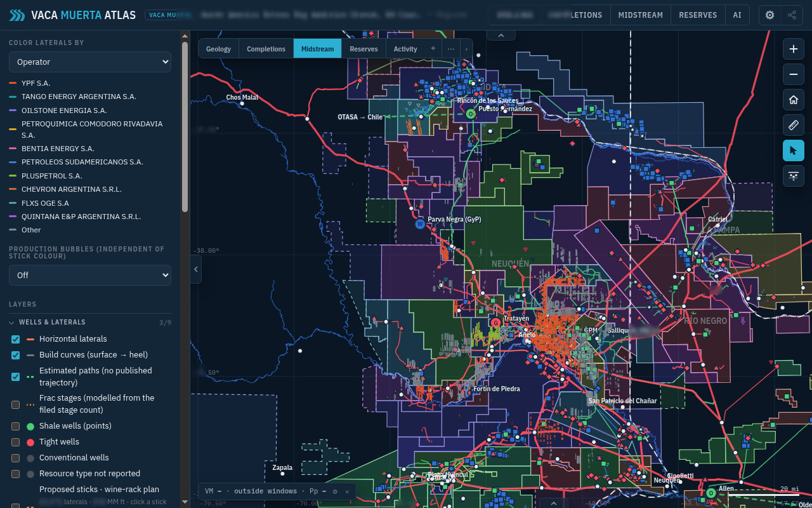
Task: Click OILSTONE ENERGIA S.A. legend entry
Action: (x=64, y=110)
